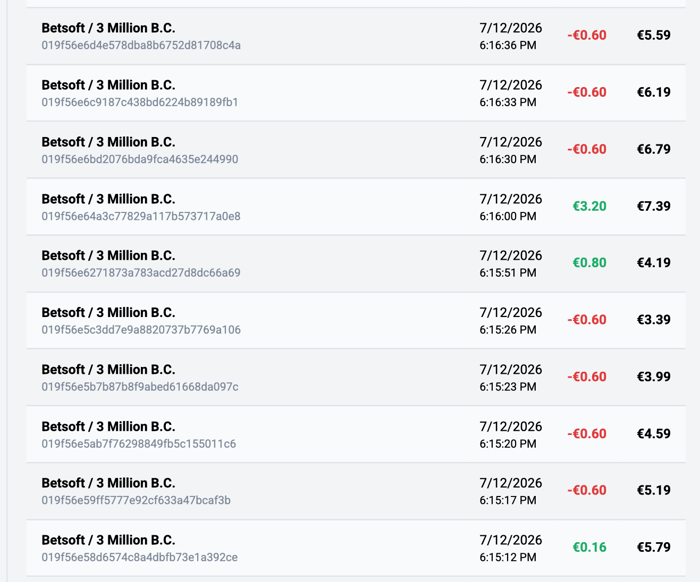Open the transaction at 6:15:20 PM
Image resolution: width=700 pixels, height=582 pixels.
tap(356, 434)
